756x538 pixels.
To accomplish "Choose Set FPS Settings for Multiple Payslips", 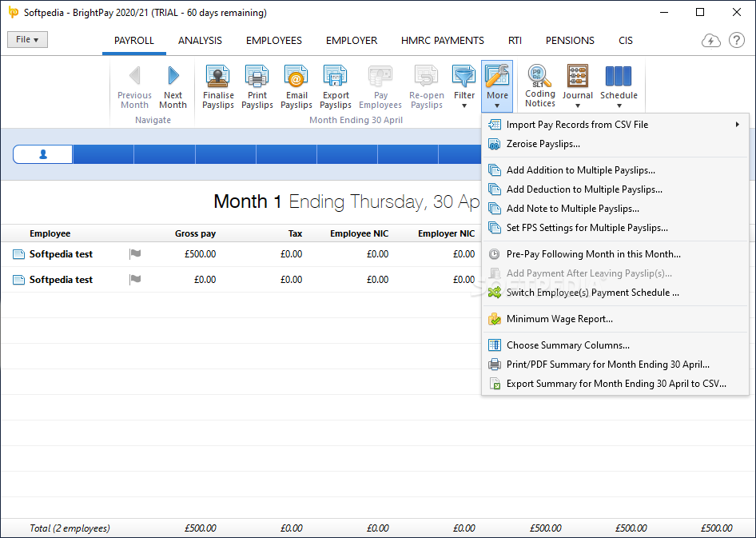I will point(615,228).
